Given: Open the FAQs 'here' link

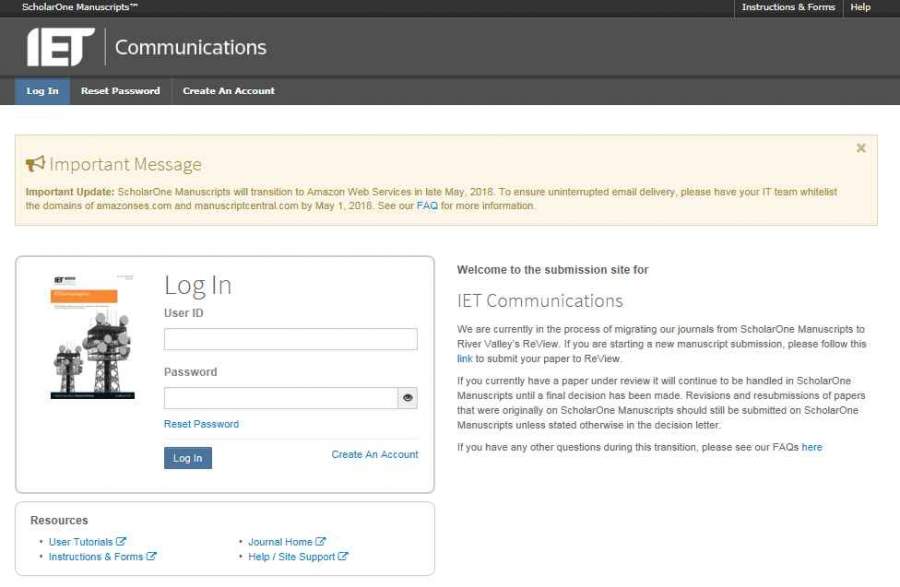Looking at the screenshot, I should [811, 447].
